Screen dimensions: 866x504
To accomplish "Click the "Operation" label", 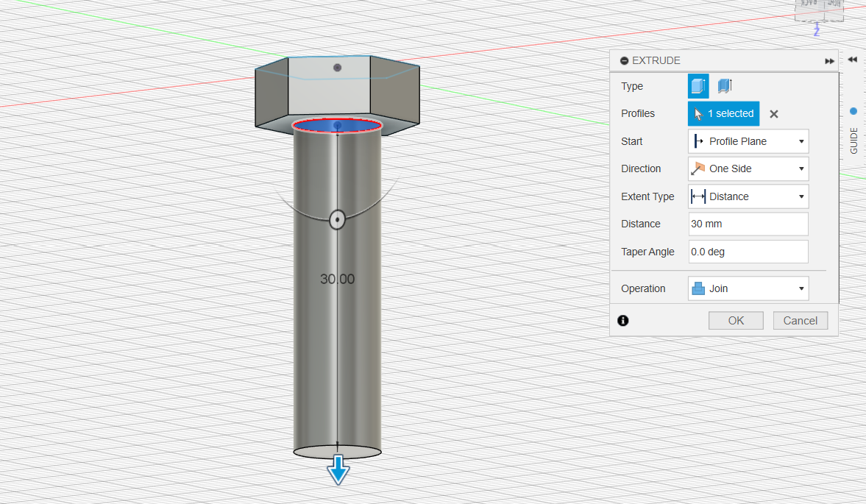I will (643, 288).
